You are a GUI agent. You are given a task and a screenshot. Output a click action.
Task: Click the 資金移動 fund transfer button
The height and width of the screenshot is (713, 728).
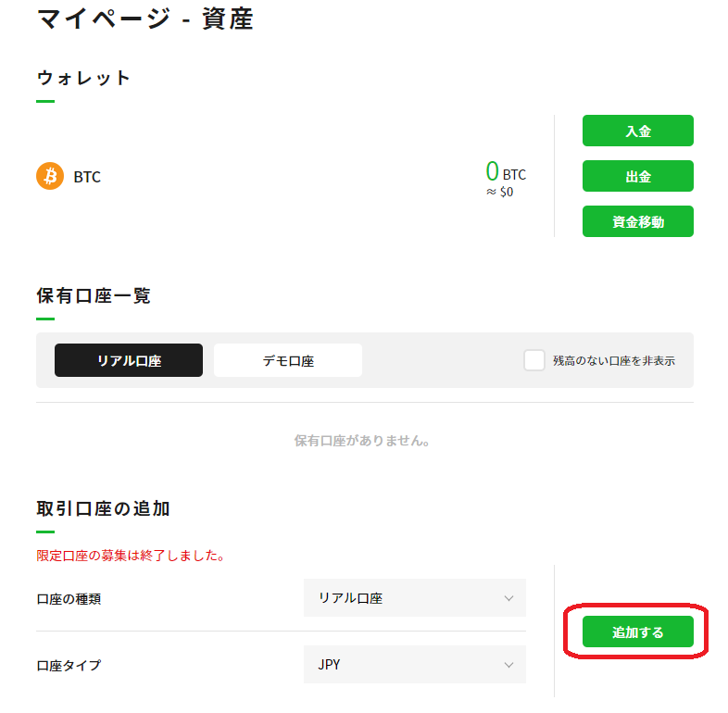coord(638,221)
